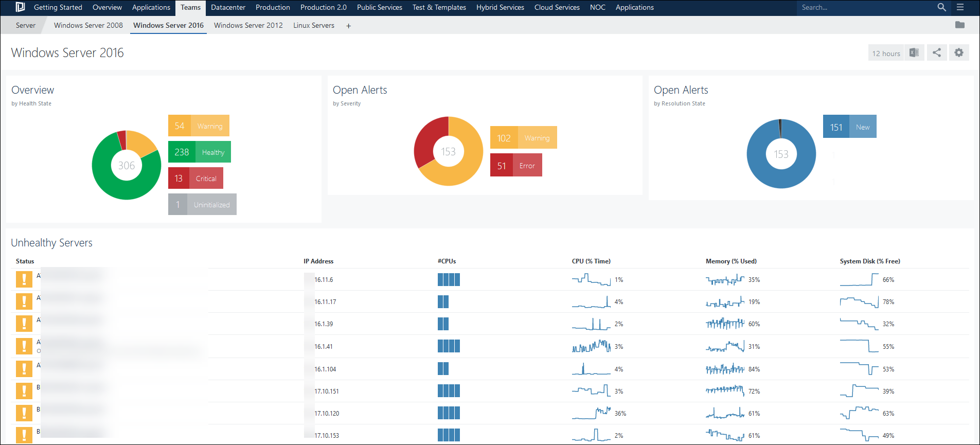Select Windows Server 2016 tab
The image size is (980, 445).
(x=168, y=25)
